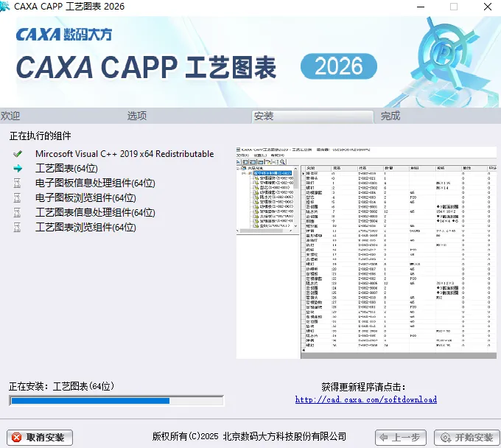Click the 获得更新程序请点击 label
501x448 pixels.
point(364,387)
